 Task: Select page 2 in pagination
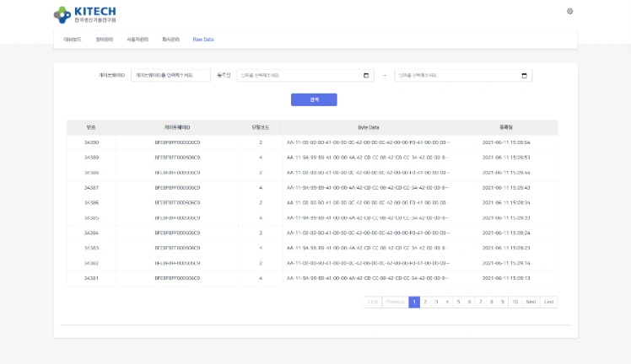(425, 302)
